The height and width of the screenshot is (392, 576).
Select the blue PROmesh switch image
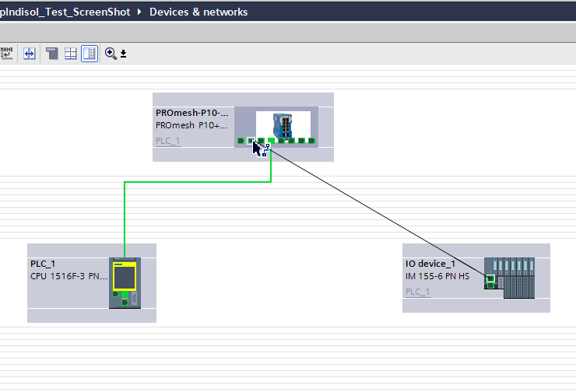283,124
